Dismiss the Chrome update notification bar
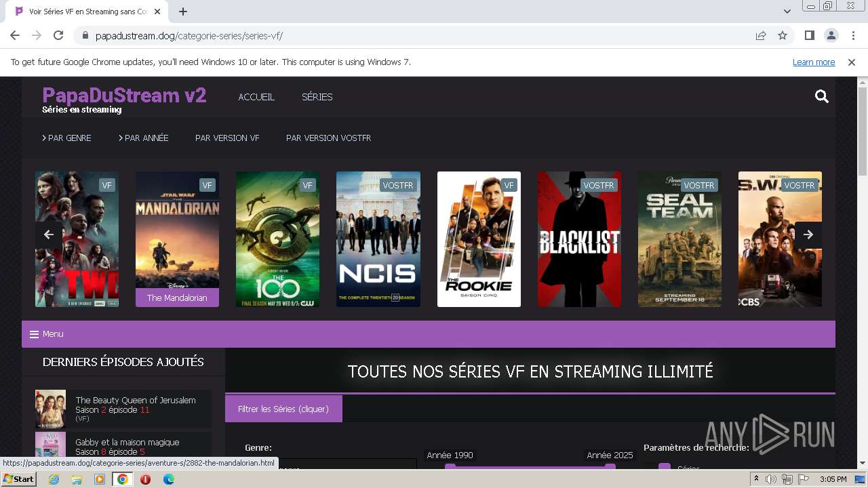The image size is (868, 488). coord(852,62)
